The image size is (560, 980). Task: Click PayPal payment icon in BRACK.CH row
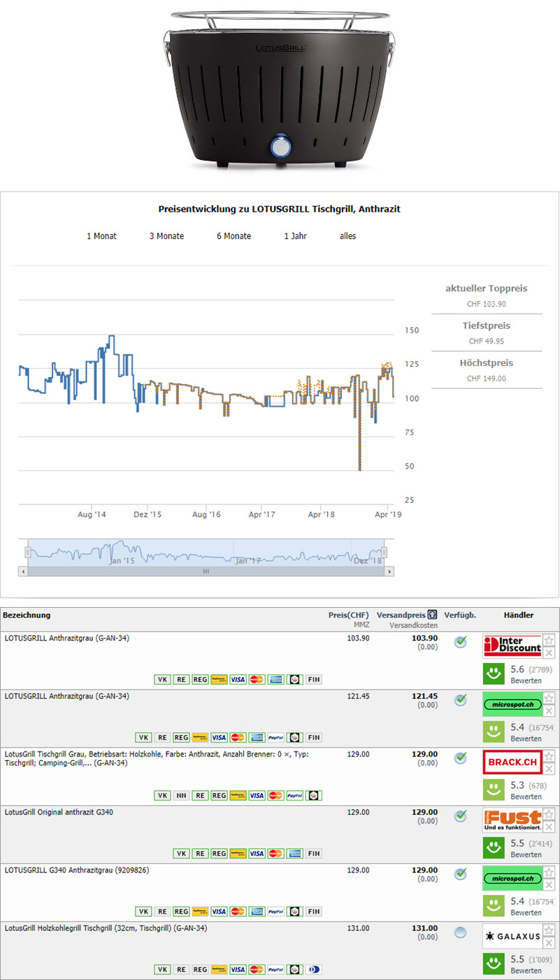tap(294, 796)
